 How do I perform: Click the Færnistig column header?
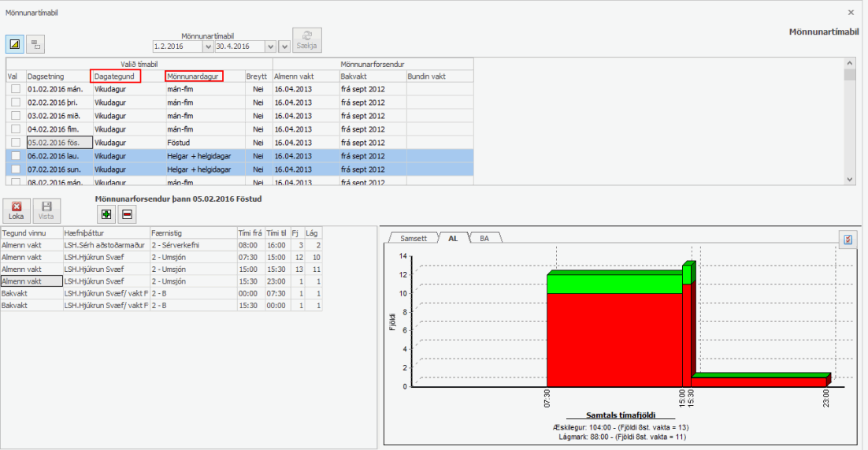click(193, 232)
